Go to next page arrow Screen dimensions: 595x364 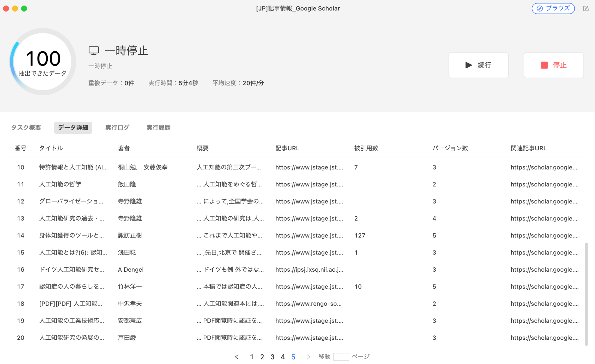pos(309,357)
